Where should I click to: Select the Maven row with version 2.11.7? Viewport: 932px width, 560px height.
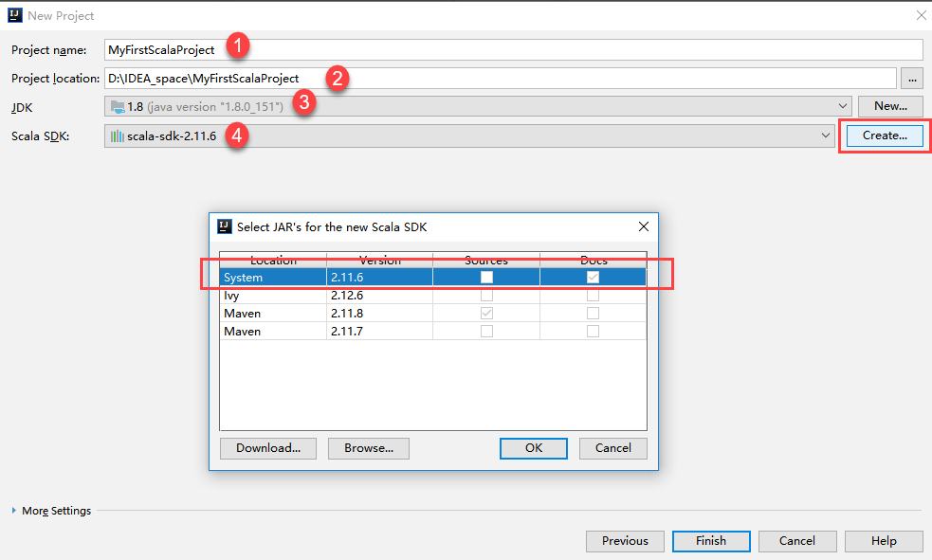(x=433, y=331)
